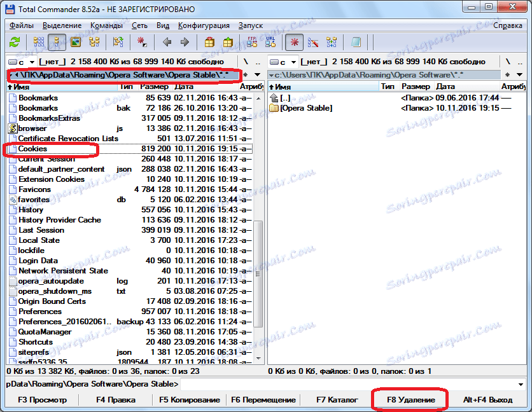Sort the left panel by Дата column
Viewport: 532px width, 412px height.
click(204, 87)
